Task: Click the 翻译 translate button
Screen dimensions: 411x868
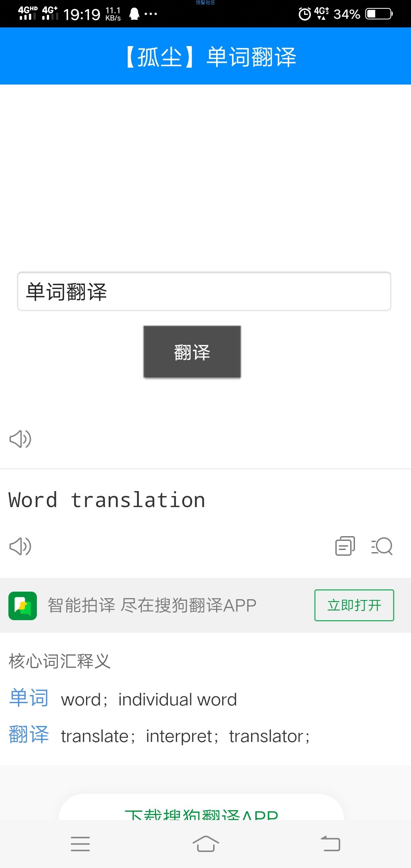Action: coord(192,352)
